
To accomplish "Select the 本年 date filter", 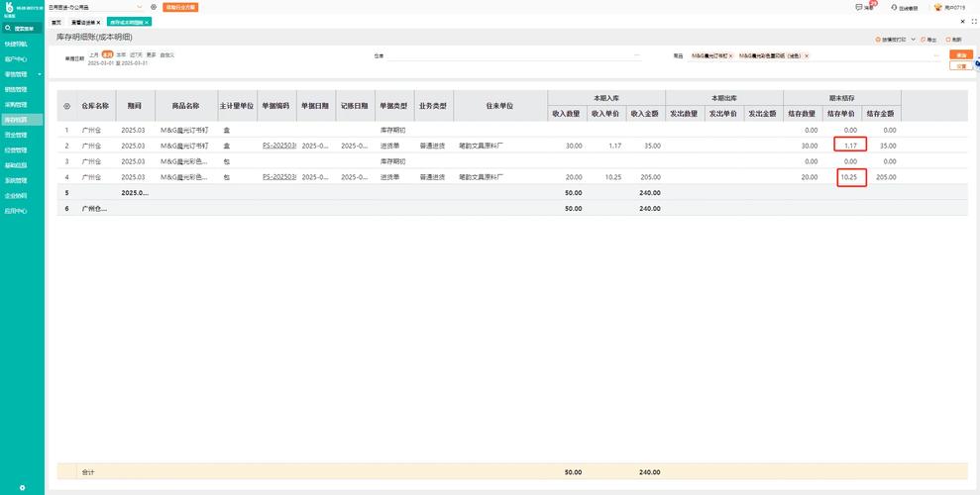I will tap(121, 54).
